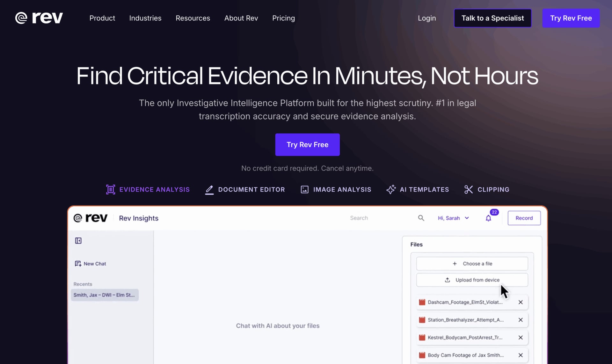Image resolution: width=612 pixels, height=364 pixels.
Task: Click the Rev logo in the top navigation
Action: click(39, 18)
